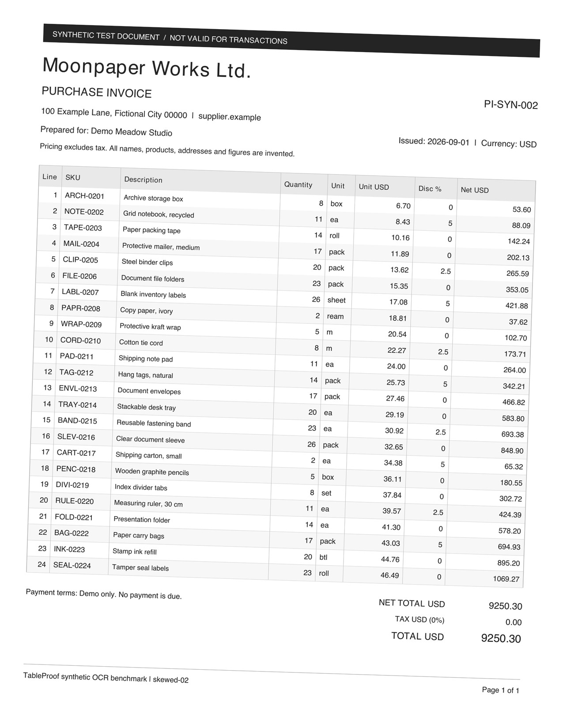The height and width of the screenshot is (728, 563).
Task: Click the Disc % column header
Action: pyautogui.click(x=430, y=188)
